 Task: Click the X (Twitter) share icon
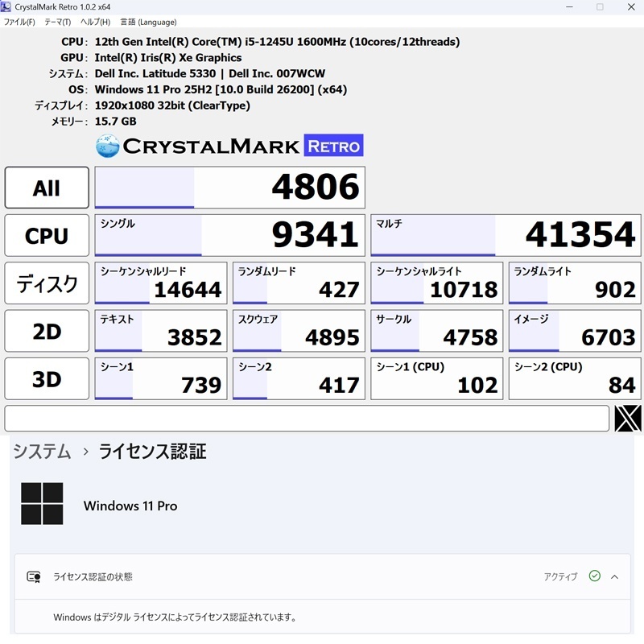pyautogui.click(x=628, y=418)
